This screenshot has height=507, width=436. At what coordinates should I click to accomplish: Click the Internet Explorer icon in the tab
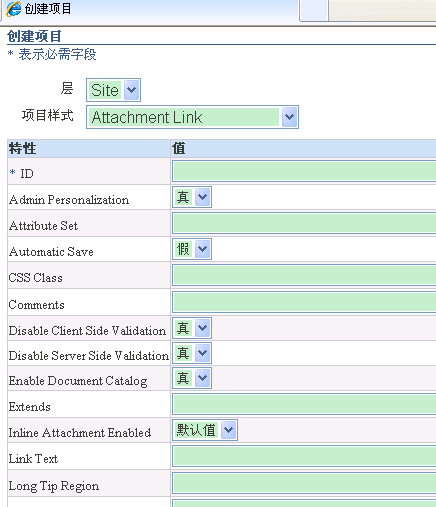[x=14, y=8]
